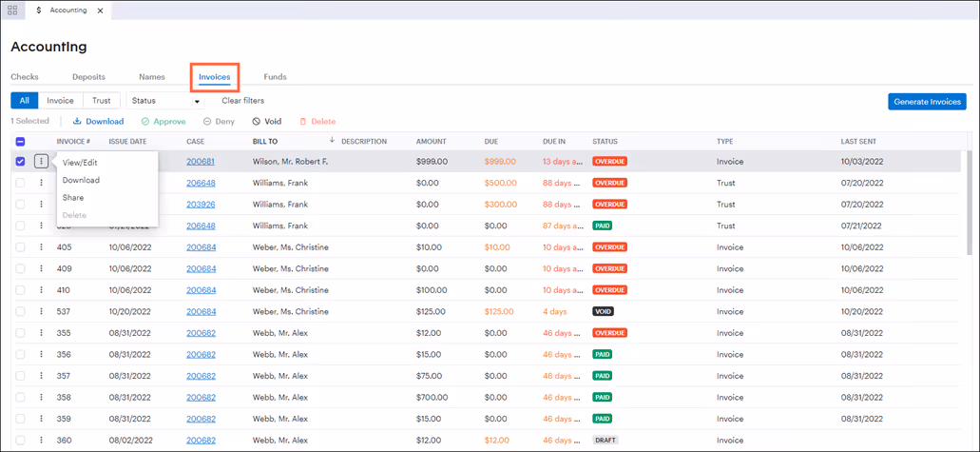The image size is (980, 452).
Task: Open case link 200681
Action: [201, 162]
